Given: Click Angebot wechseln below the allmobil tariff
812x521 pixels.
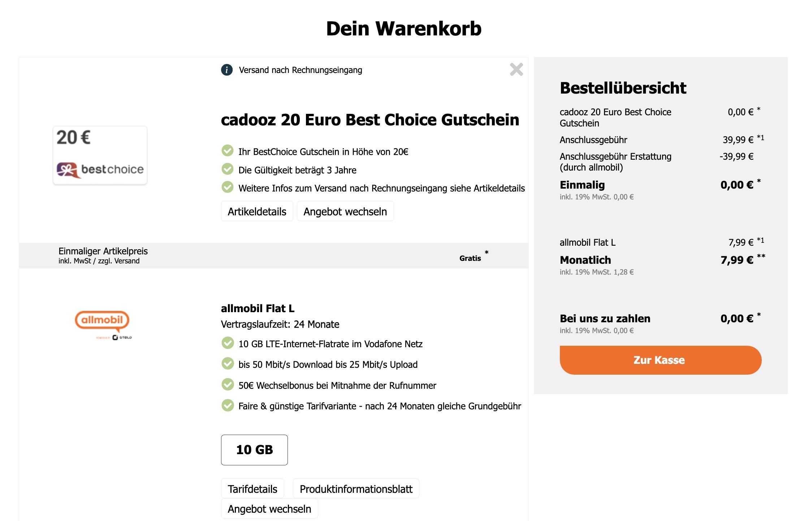Looking at the screenshot, I should pos(269,509).
